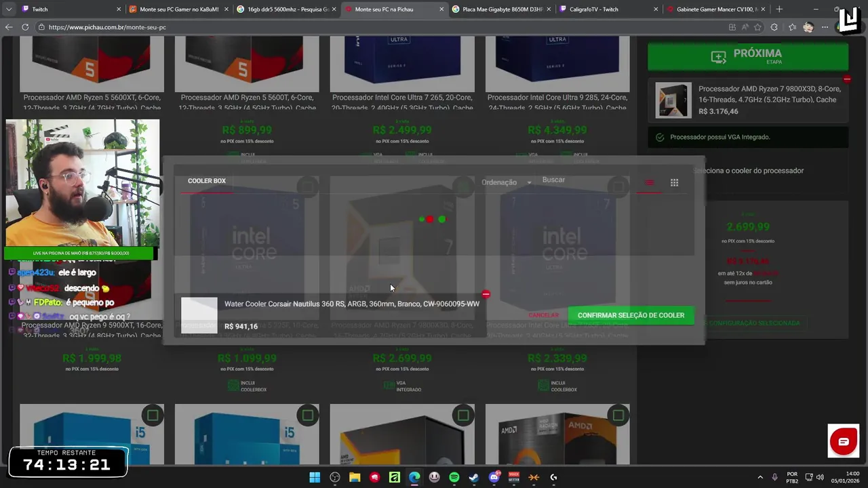
Task: Open Processador Intel Core Ultra 9 285 listing
Action: pos(557,102)
